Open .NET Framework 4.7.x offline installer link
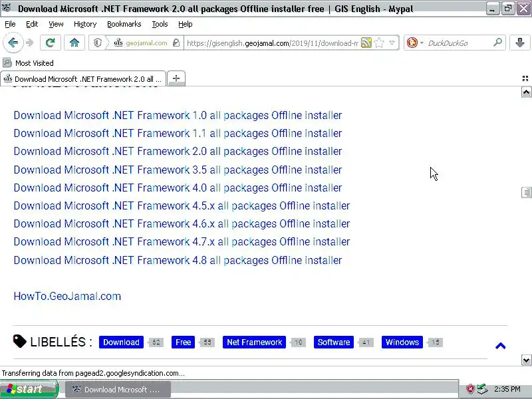 [182, 242]
